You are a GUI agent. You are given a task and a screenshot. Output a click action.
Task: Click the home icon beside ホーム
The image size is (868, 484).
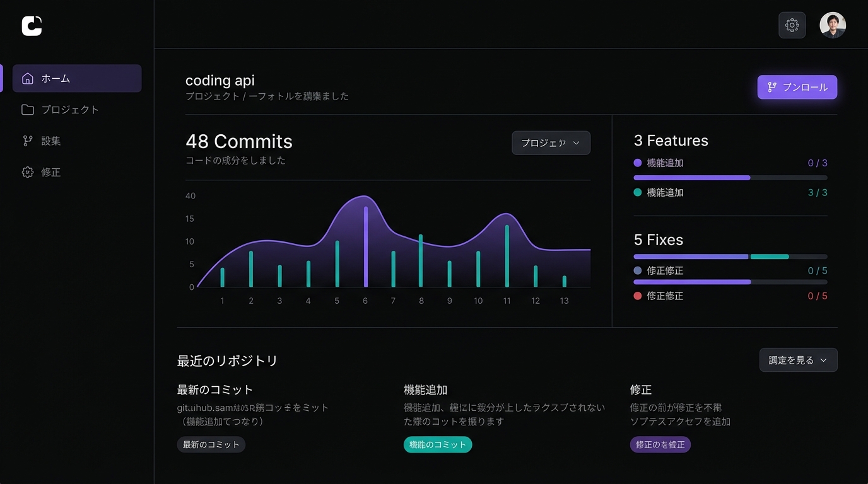(28, 79)
